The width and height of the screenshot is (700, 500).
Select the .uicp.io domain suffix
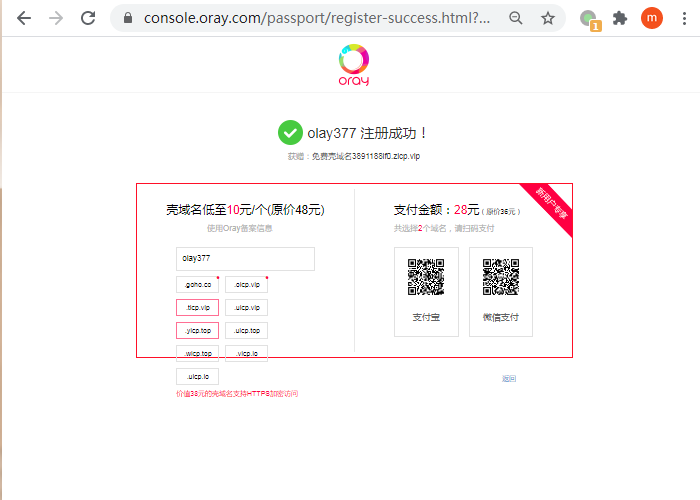click(197, 377)
